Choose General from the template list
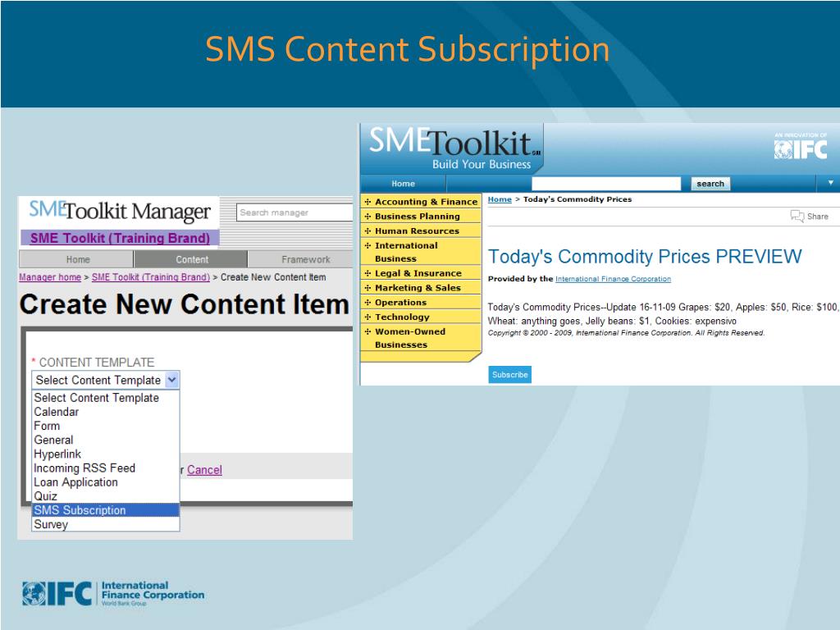 53,440
